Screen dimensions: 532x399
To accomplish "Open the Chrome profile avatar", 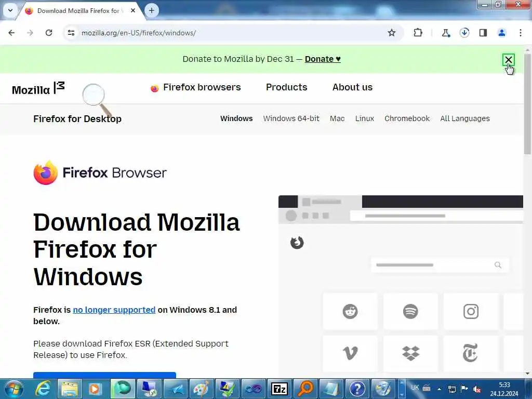I will (502, 33).
